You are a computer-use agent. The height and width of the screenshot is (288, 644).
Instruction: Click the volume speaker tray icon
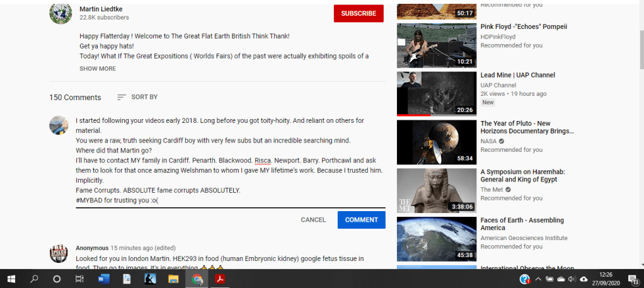click(x=572, y=279)
